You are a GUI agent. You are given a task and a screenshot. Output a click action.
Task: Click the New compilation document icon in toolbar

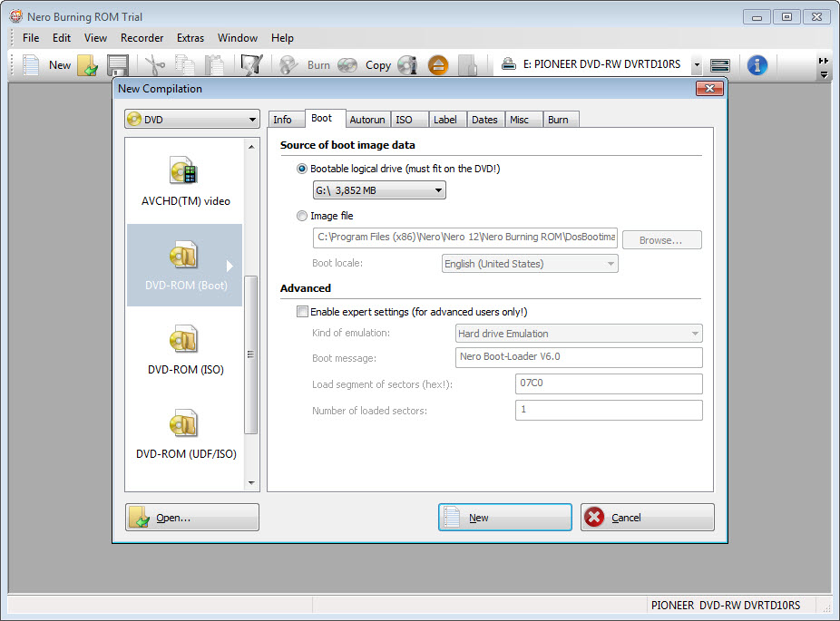(x=31, y=64)
